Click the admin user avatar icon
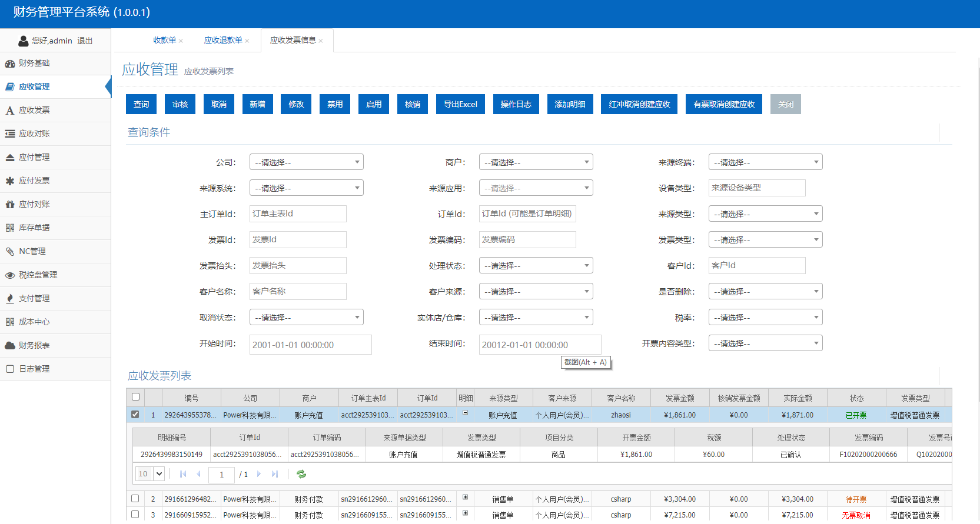This screenshot has width=980, height=524. pos(24,41)
